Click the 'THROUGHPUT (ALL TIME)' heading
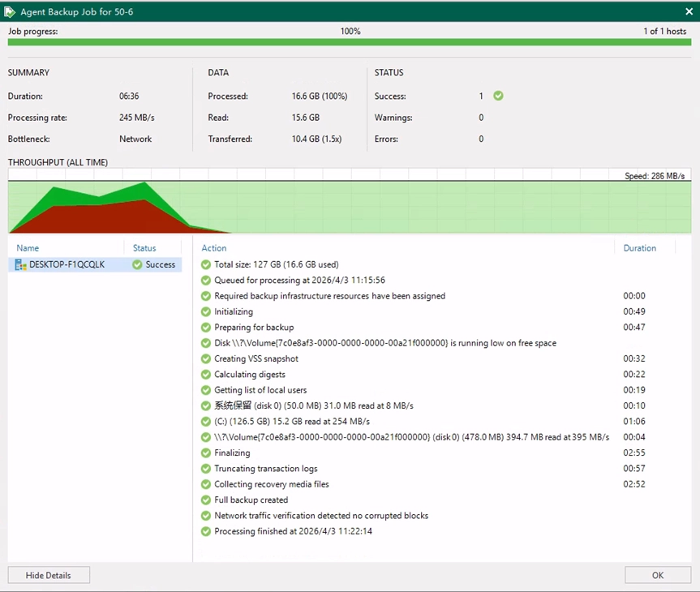Image resolution: width=700 pixels, height=592 pixels. (58, 162)
